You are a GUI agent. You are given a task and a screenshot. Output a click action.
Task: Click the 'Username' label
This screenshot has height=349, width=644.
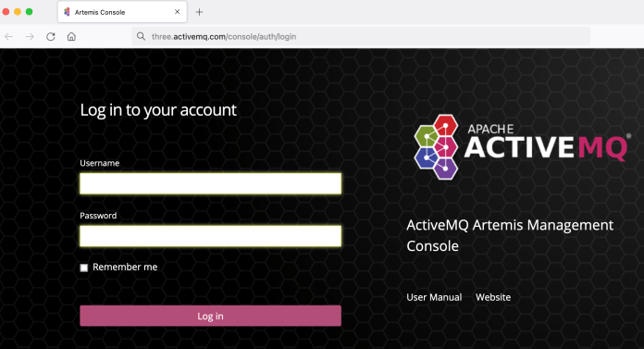(x=99, y=163)
